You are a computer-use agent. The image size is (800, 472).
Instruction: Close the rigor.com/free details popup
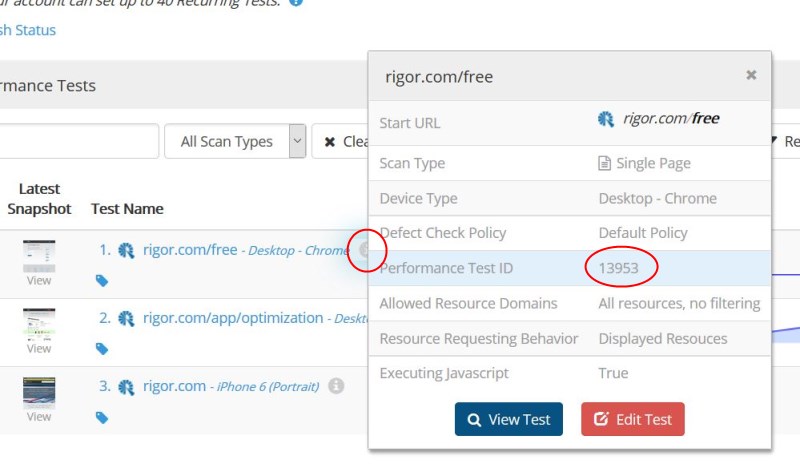pyautogui.click(x=751, y=75)
